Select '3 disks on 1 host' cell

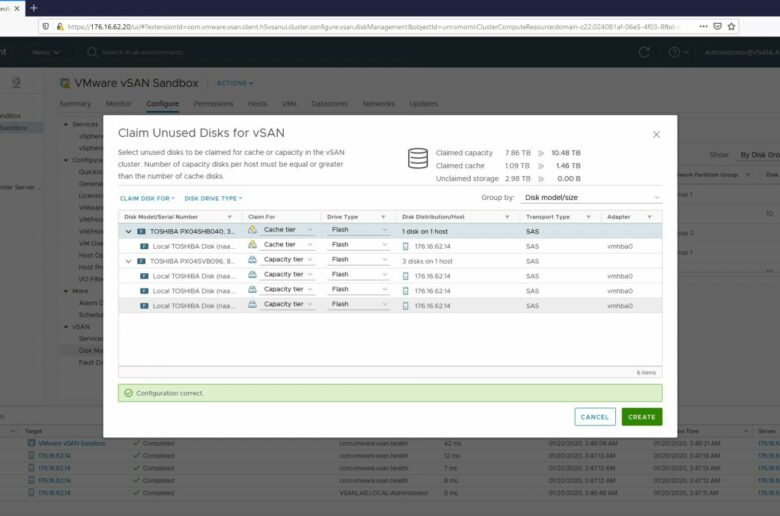[x=427, y=261]
